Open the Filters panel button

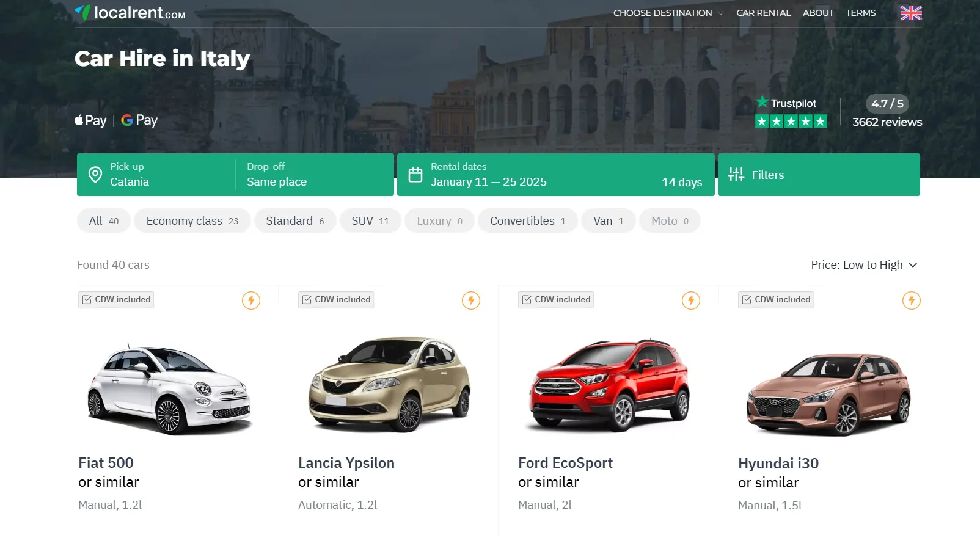point(819,175)
